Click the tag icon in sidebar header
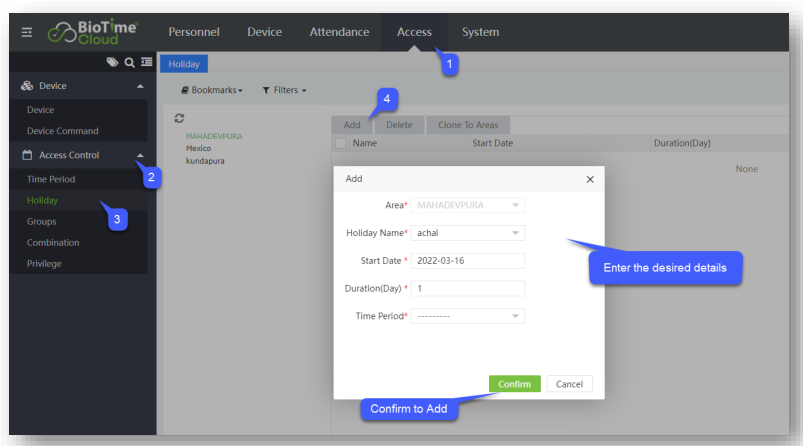Screen dimensions: 803x446 point(112,63)
